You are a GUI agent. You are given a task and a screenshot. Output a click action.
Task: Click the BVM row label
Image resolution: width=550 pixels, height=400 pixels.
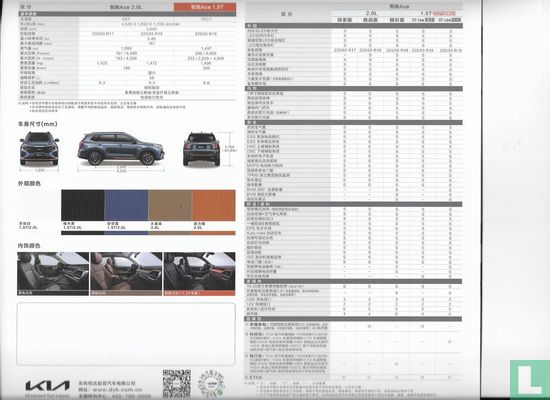point(261,194)
